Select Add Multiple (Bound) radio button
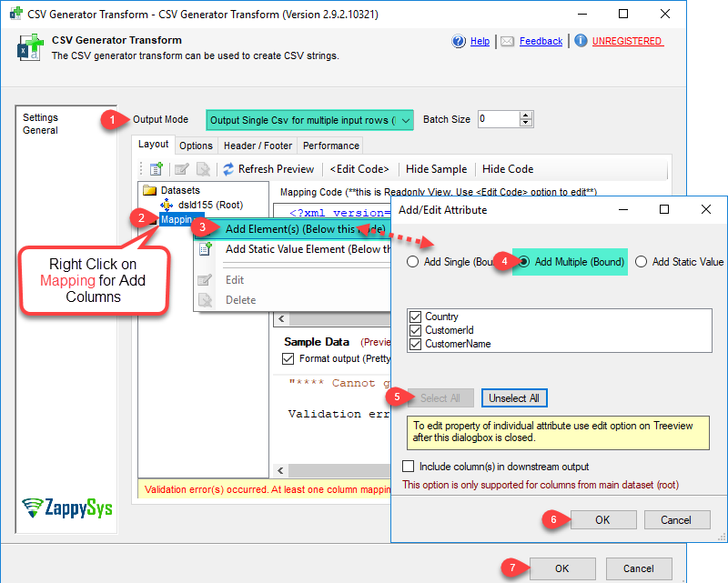Image resolution: width=728 pixels, height=583 pixels. (x=523, y=262)
